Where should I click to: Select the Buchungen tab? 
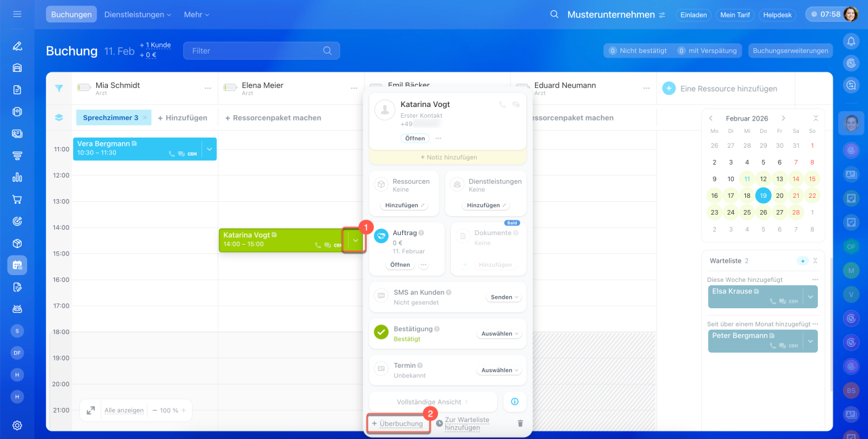pos(71,14)
